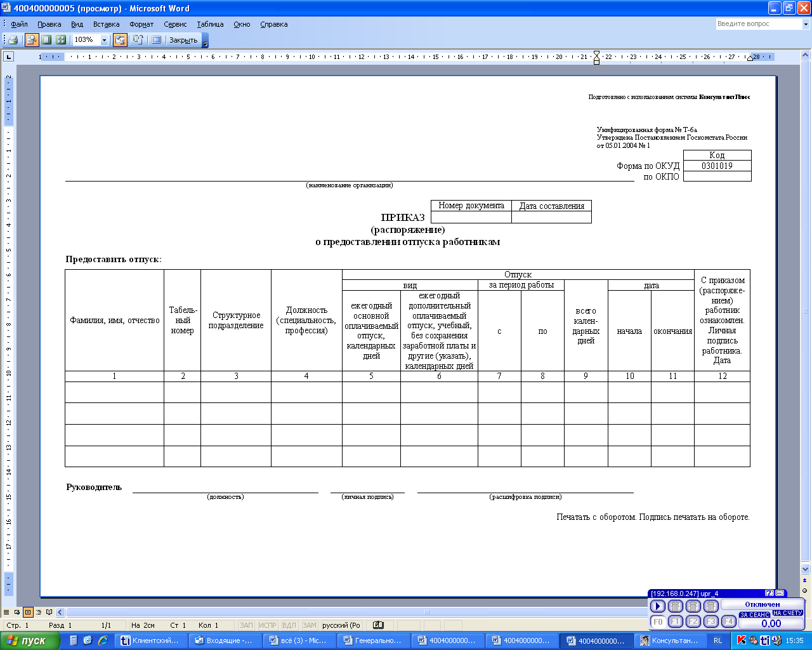
Task: Toggle ИСПР track changes in status bar
Action: tap(268, 625)
